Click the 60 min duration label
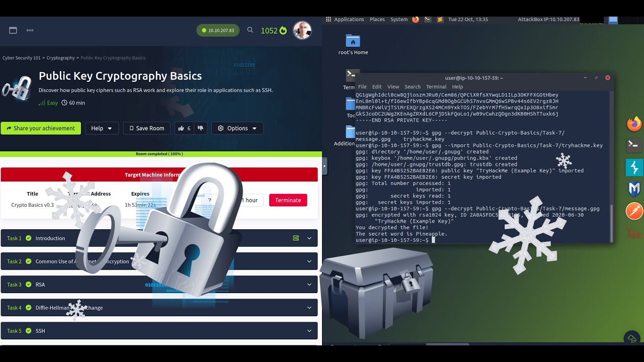Viewport: 644px width, 362px height. [x=73, y=103]
